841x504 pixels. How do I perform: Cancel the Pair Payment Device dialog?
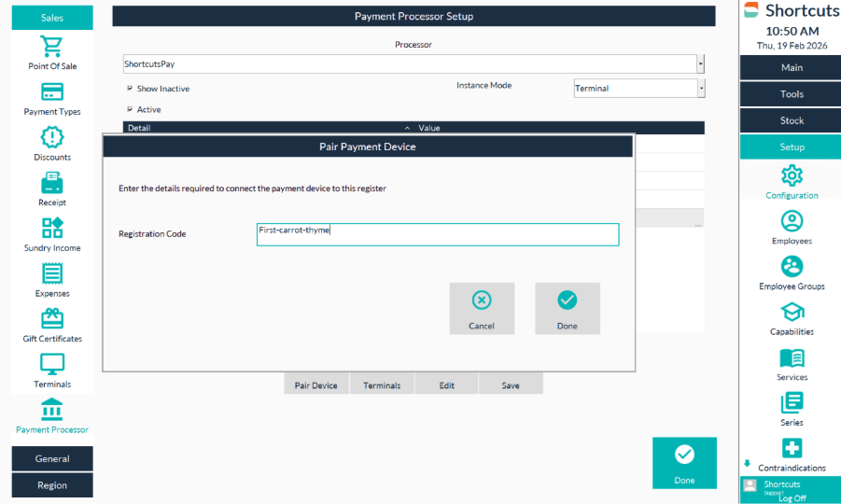[x=482, y=309]
